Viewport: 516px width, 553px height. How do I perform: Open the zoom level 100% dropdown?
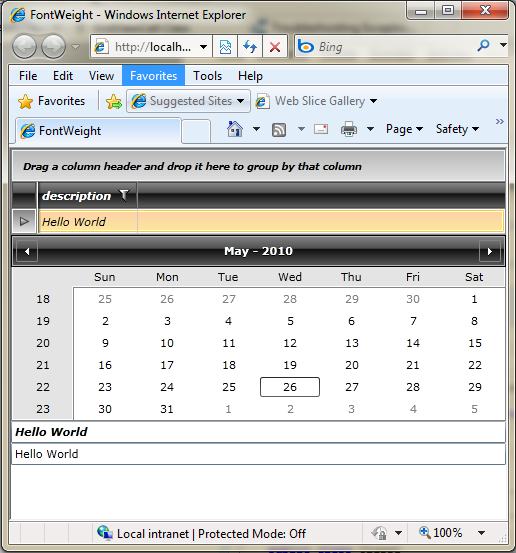482,533
